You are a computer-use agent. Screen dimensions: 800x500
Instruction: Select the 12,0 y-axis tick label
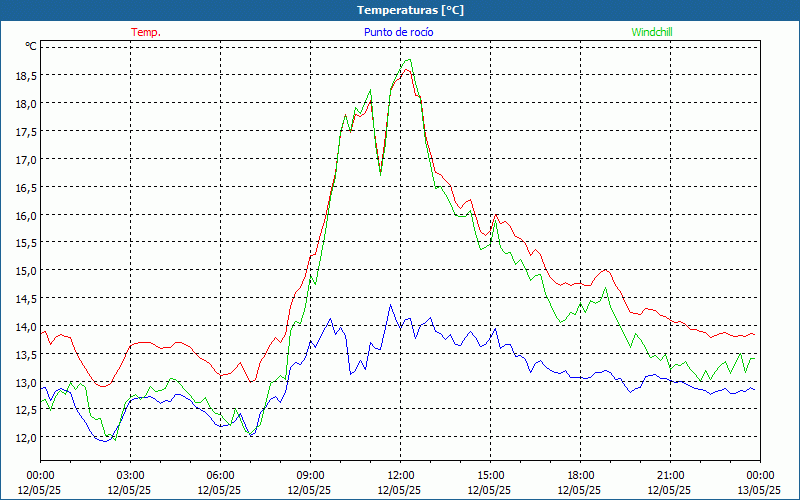pyautogui.click(x=25, y=438)
